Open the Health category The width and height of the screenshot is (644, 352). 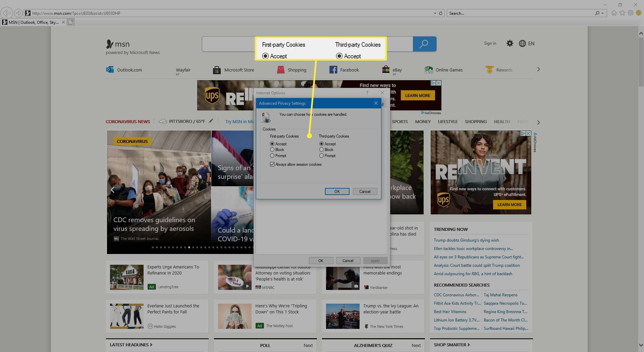(502, 121)
